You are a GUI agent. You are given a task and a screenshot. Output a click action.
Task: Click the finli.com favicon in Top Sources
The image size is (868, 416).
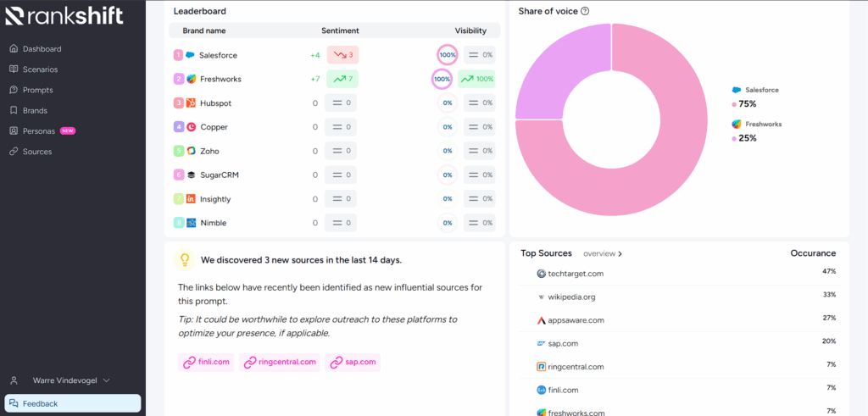[542, 390]
